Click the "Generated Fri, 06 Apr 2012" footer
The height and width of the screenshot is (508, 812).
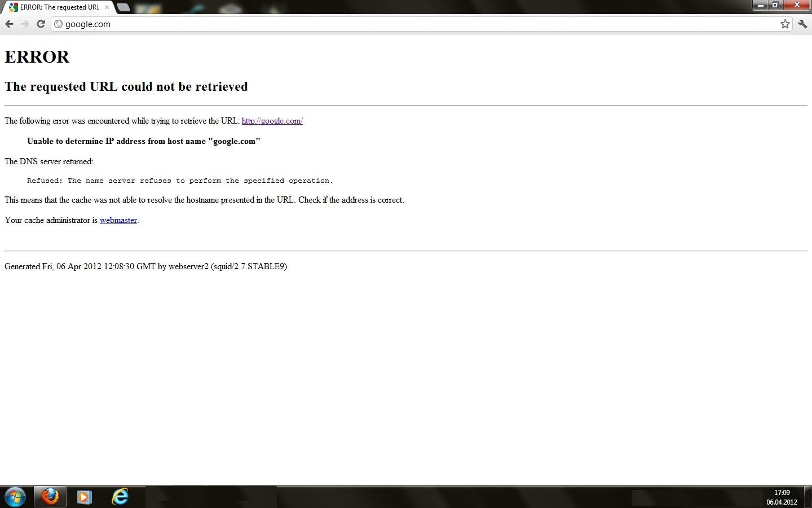click(145, 266)
